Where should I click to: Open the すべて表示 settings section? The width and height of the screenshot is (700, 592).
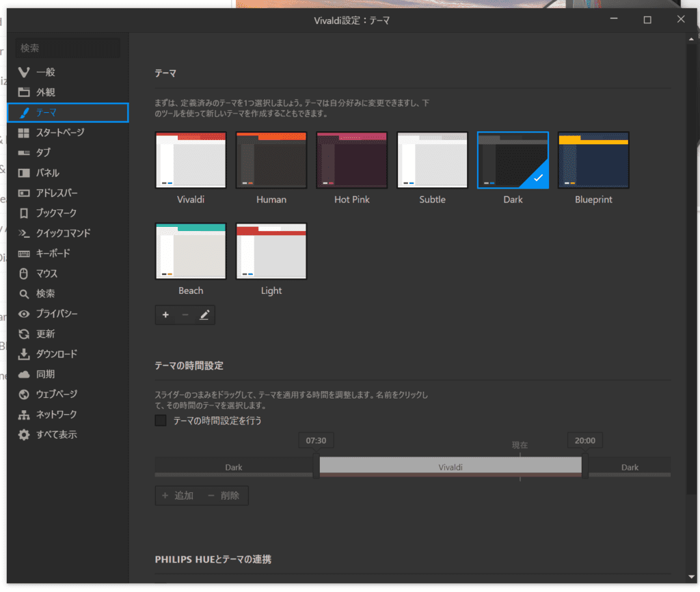(x=68, y=435)
